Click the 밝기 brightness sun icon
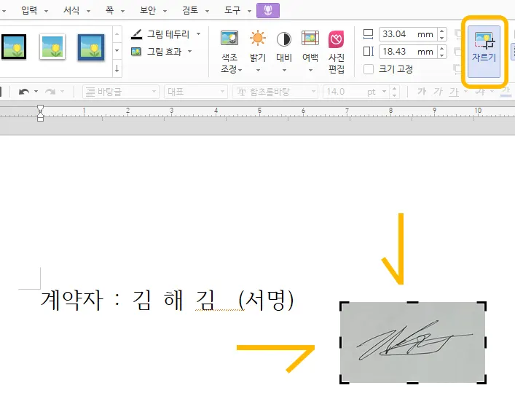This screenshot has width=515, height=420. pos(258,38)
